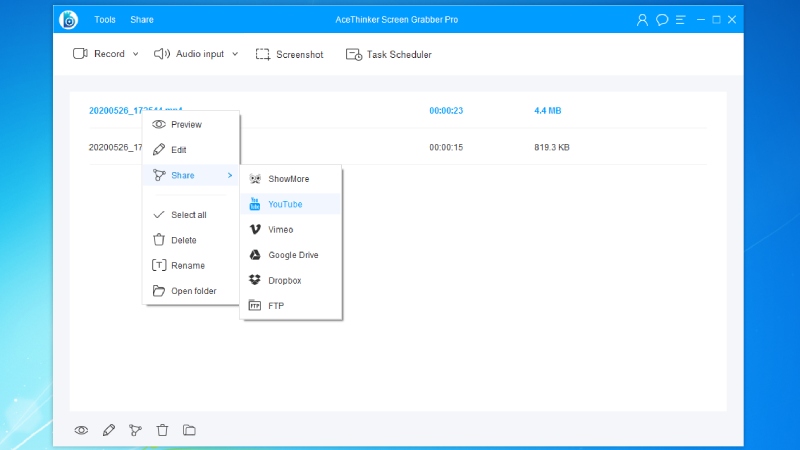The image size is (800, 450).
Task: Share the recording to YouTube
Action: [x=290, y=204]
